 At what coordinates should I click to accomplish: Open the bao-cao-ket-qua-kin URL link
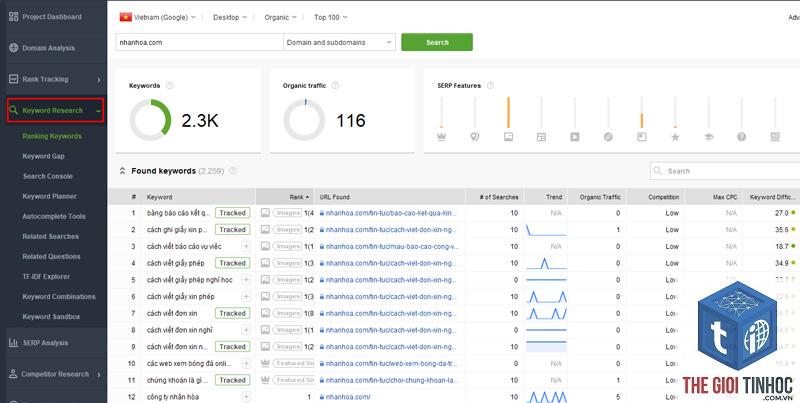(x=389, y=213)
